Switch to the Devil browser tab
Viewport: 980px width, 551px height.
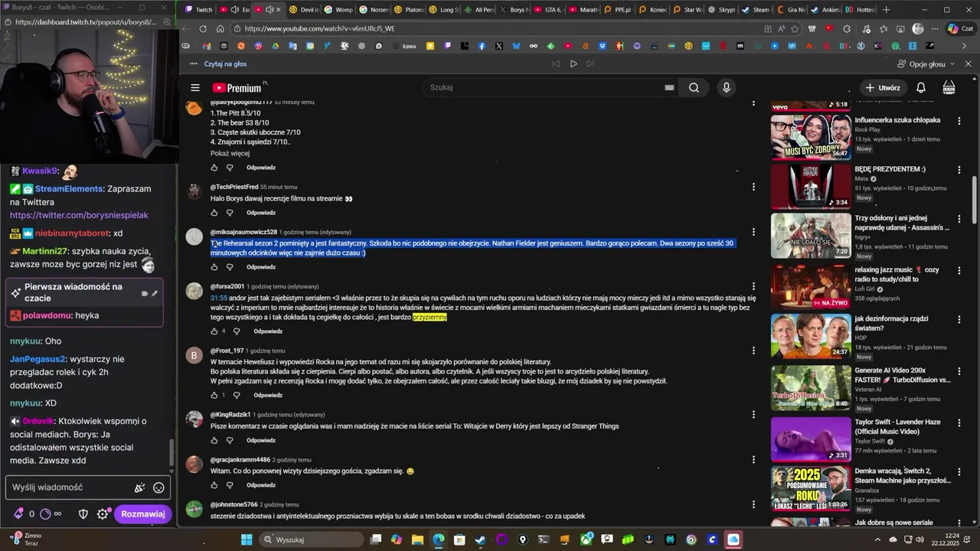(304, 10)
